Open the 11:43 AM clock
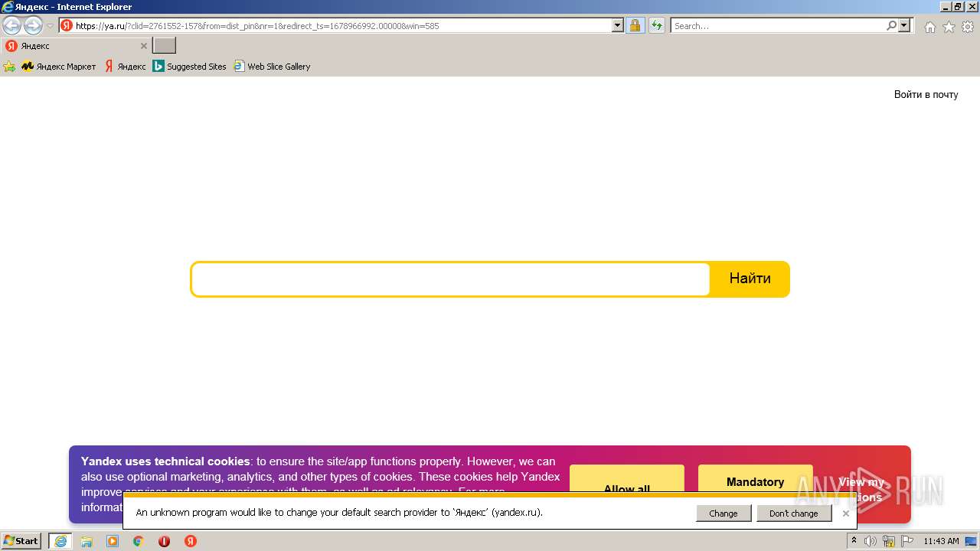This screenshot has width=980, height=551. click(x=941, y=541)
